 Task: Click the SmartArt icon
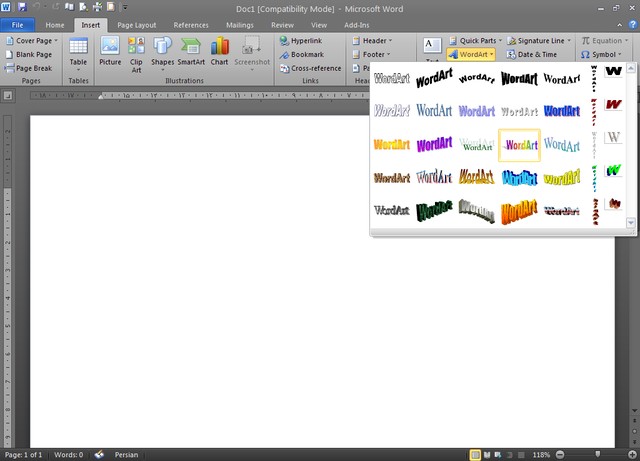click(x=191, y=51)
